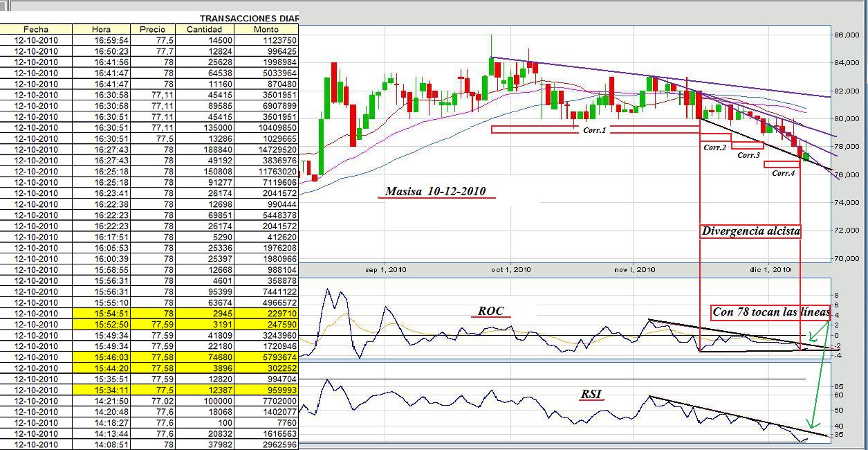The width and height of the screenshot is (868, 450).
Task: Click the Monto cell 7702000
Action: pos(266,401)
